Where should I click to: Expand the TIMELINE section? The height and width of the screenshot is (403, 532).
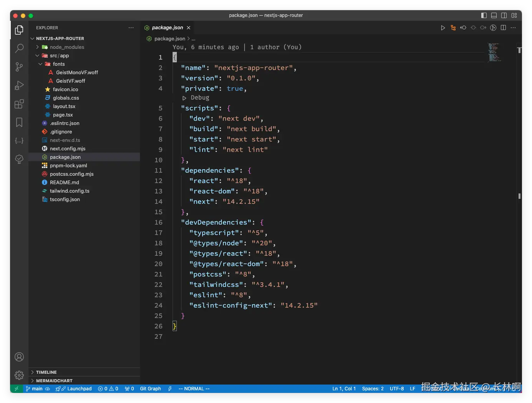(x=46, y=372)
